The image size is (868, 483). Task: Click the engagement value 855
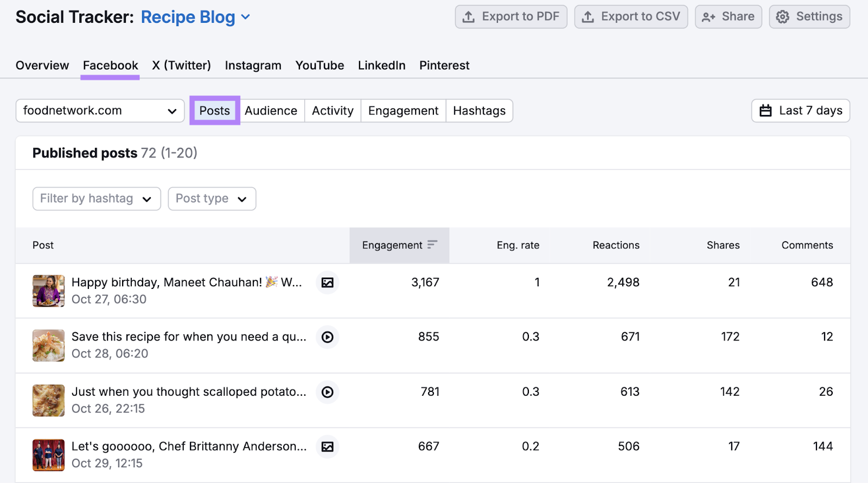tap(429, 337)
